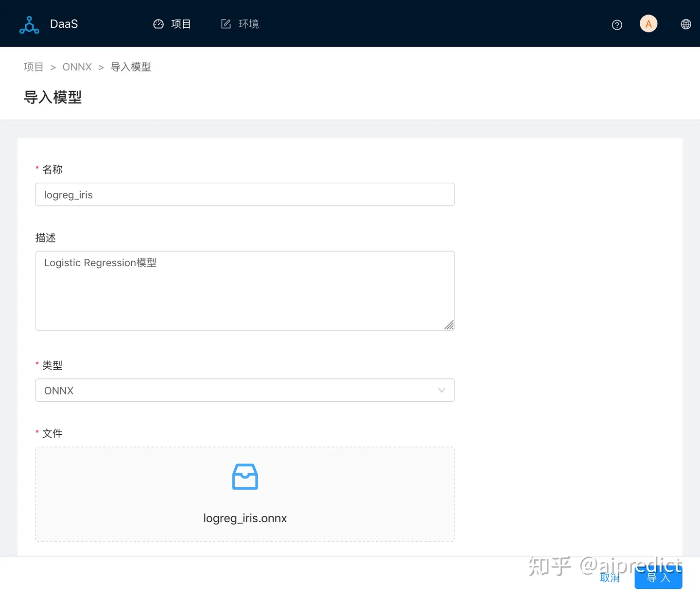Open the user avatar menu

tap(648, 23)
